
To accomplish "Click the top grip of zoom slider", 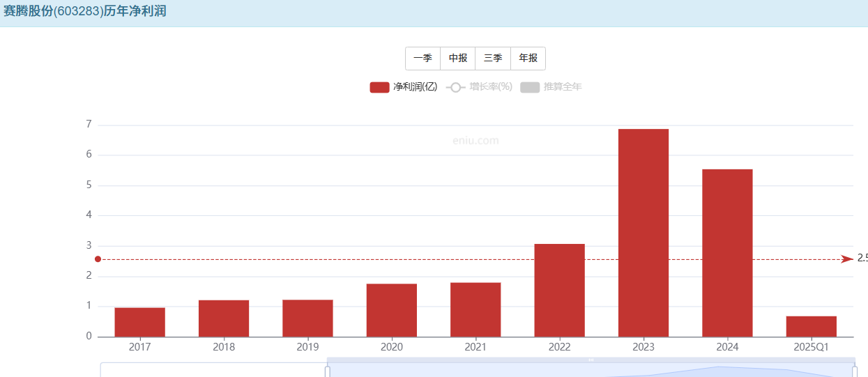I will pyautogui.click(x=591, y=360).
